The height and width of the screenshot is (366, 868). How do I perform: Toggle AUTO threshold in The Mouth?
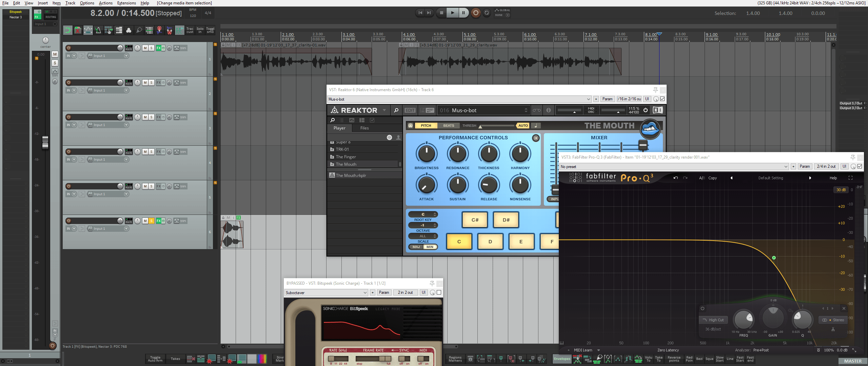(523, 125)
